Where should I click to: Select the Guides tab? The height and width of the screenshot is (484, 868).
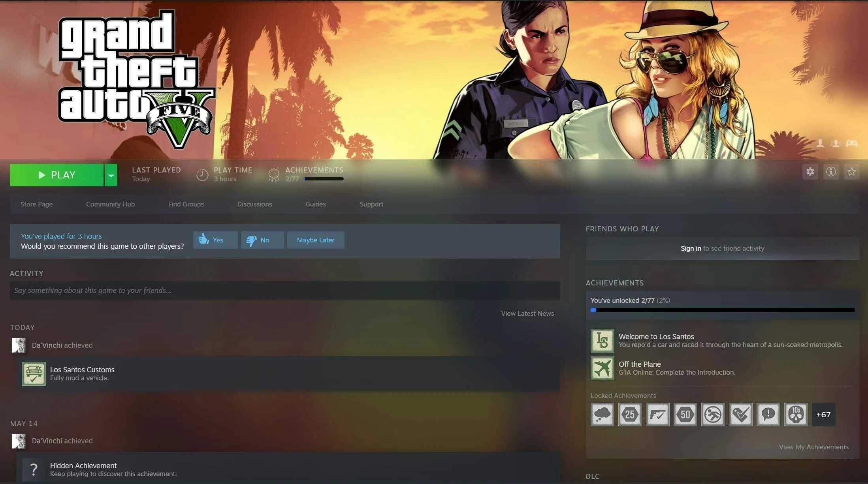(x=315, y=204)
